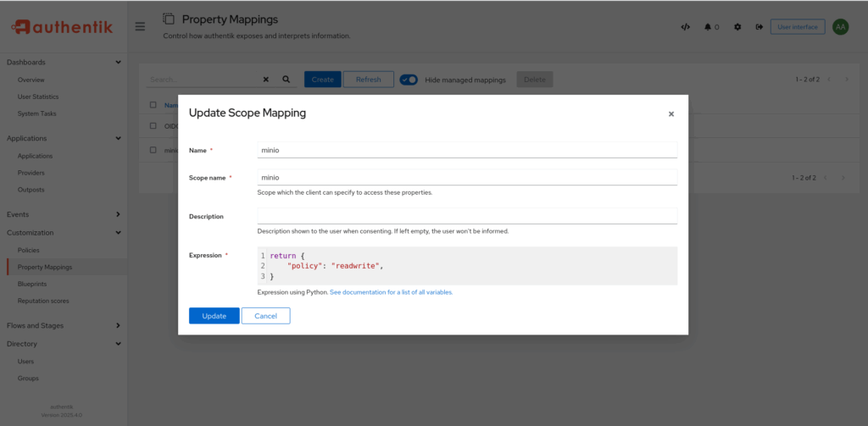Click the AA user avatar

click(x=840, y=27)
